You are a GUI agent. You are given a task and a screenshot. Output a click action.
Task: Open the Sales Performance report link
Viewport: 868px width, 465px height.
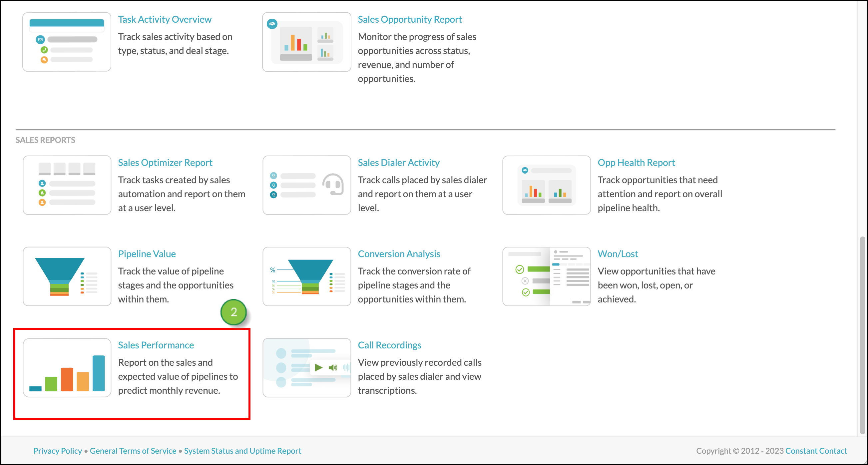[156, 345]
